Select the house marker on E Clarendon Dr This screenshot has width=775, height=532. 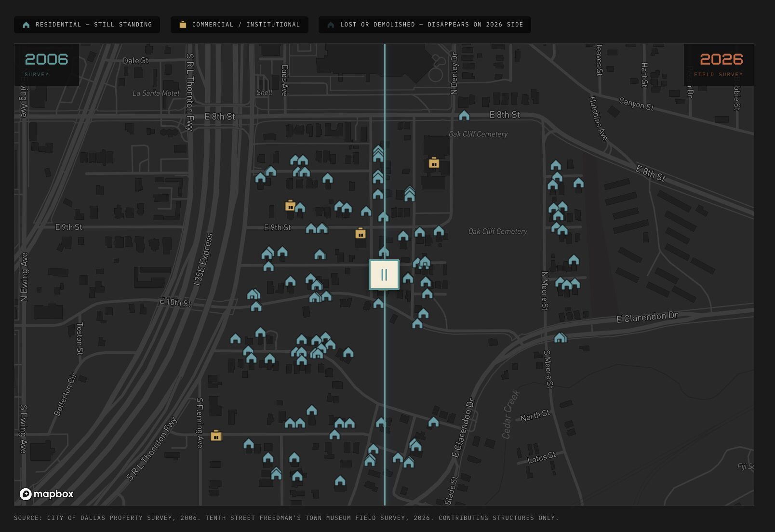560,338
